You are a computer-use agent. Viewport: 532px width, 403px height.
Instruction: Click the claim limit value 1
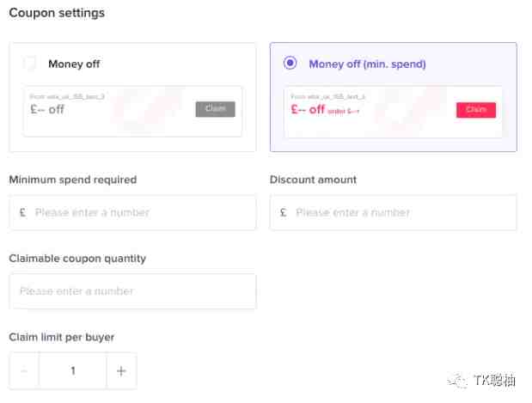[x=73, y=370]
